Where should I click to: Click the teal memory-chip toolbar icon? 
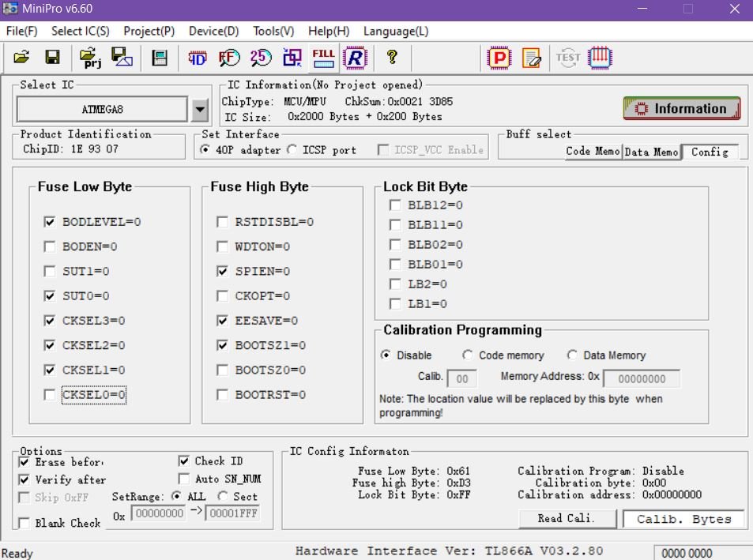(x=159, y=58)
